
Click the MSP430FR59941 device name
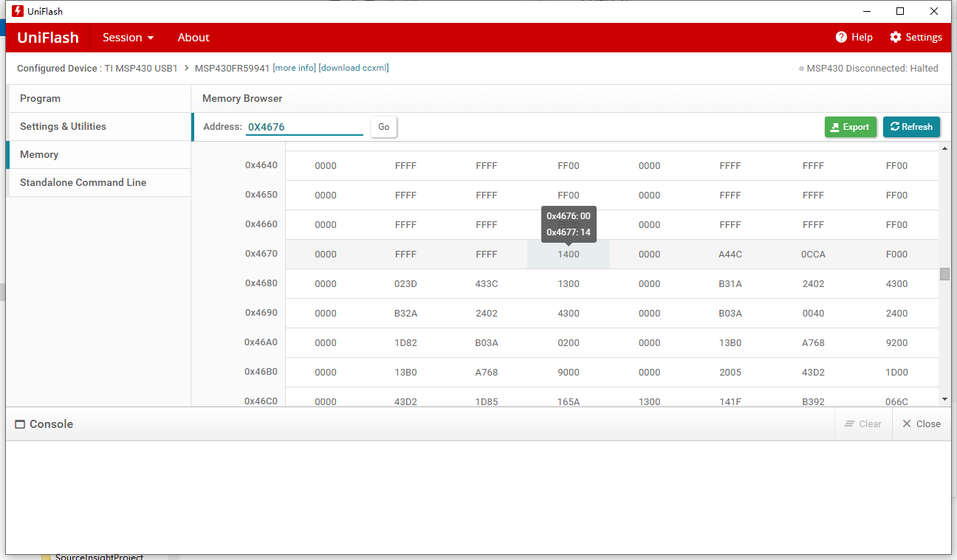[233, 69]
